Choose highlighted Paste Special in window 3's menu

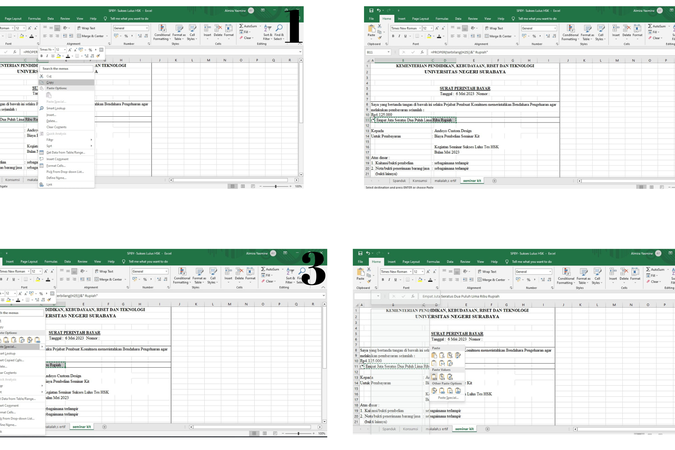pyautogui.click(x=21, y=346)
